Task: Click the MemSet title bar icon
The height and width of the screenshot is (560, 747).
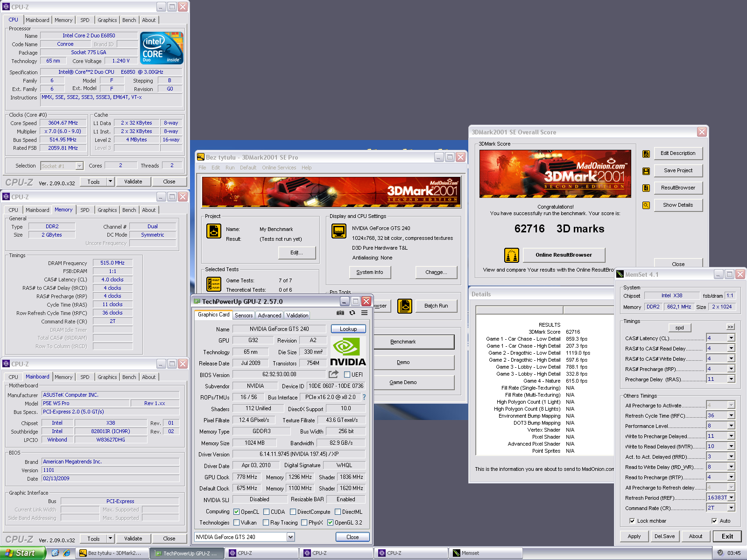Action: pyautogui.click(x=620, y=274)
